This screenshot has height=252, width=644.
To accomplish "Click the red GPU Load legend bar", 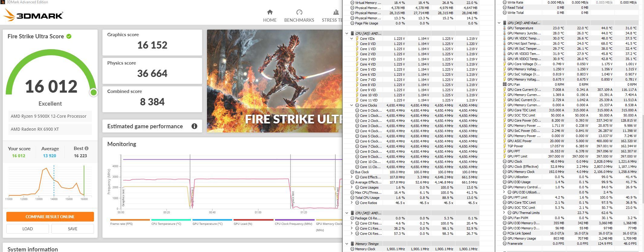I will (253, 220).
